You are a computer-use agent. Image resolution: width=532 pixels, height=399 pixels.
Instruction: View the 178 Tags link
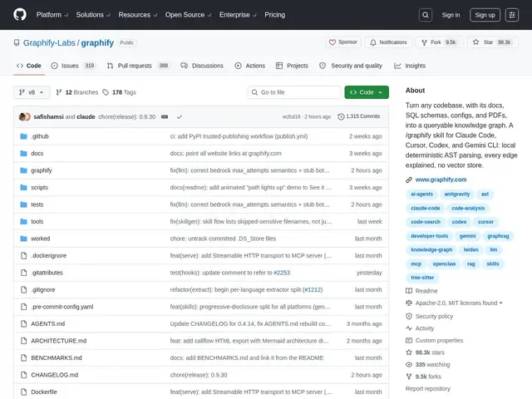[x=120, y=92]
